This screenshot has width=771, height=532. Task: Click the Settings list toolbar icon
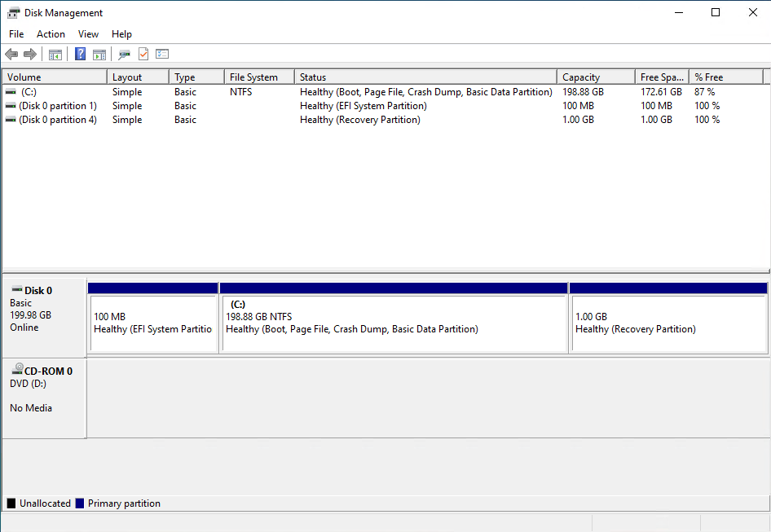click(162, 54)
